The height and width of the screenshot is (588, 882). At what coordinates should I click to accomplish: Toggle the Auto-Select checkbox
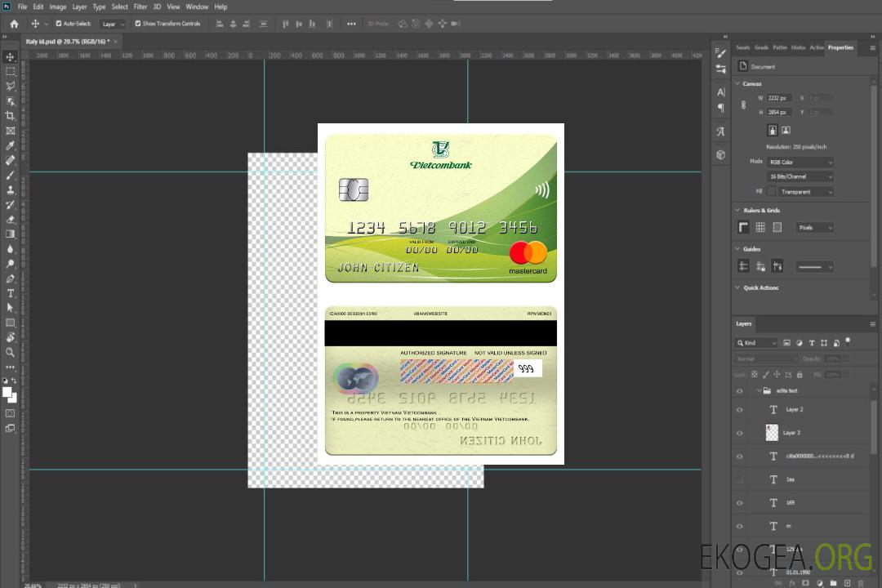(59, 24)
